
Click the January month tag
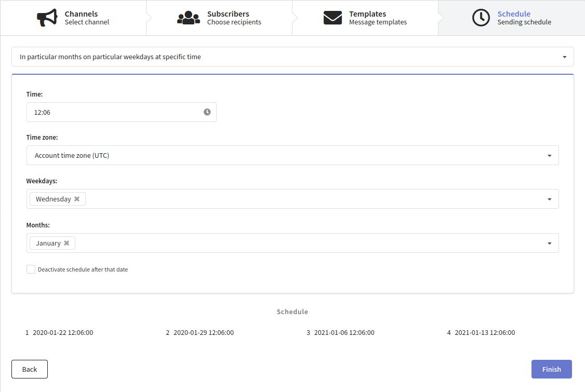coord(48,243)
